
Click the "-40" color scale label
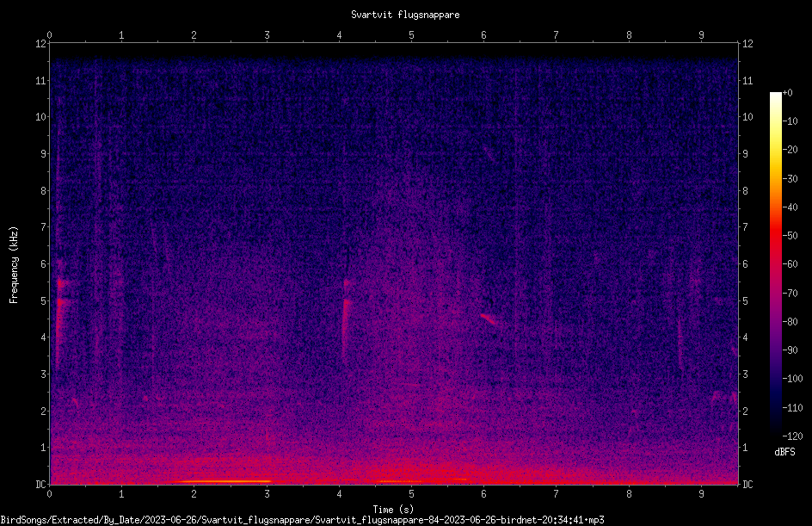pos(790,207)
